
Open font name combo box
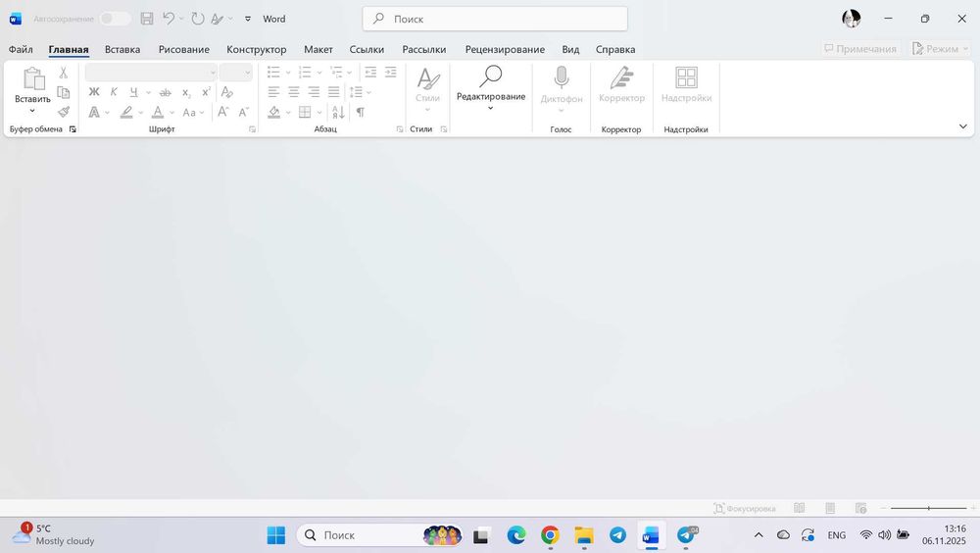point(151,73)
